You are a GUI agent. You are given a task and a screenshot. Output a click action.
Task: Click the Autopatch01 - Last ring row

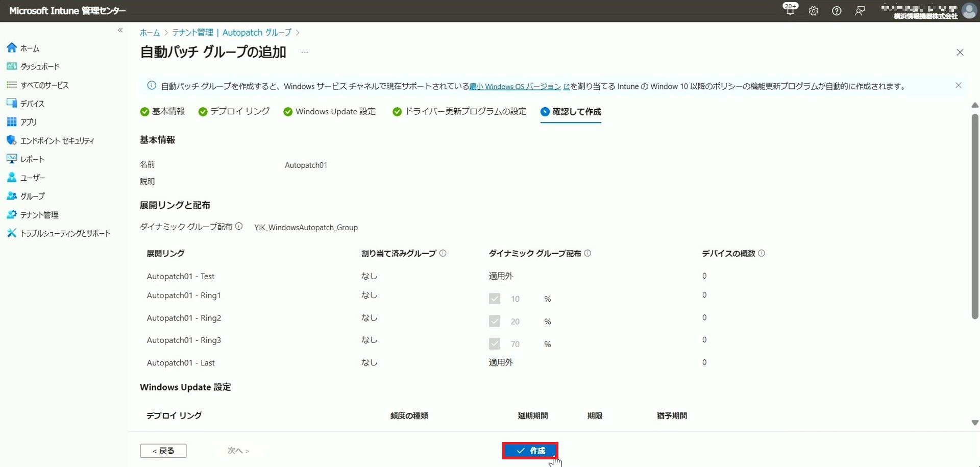coord(181,363)
